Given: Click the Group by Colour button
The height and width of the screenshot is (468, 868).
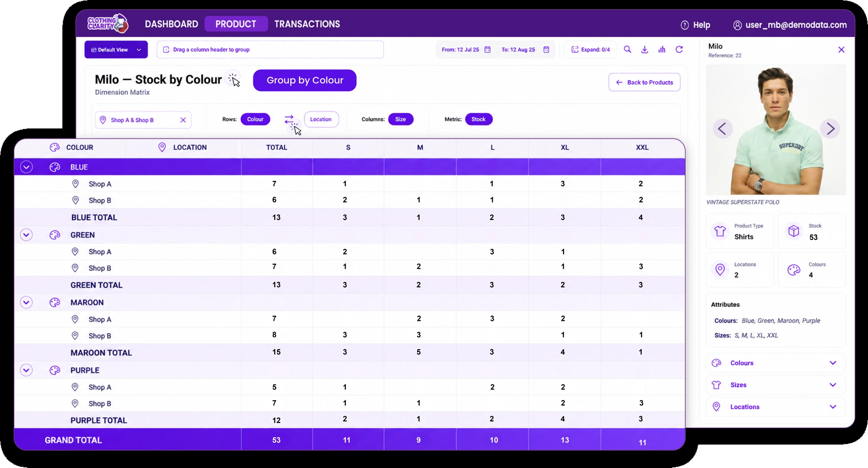Looking at the screenshot, I should [305, 80].
